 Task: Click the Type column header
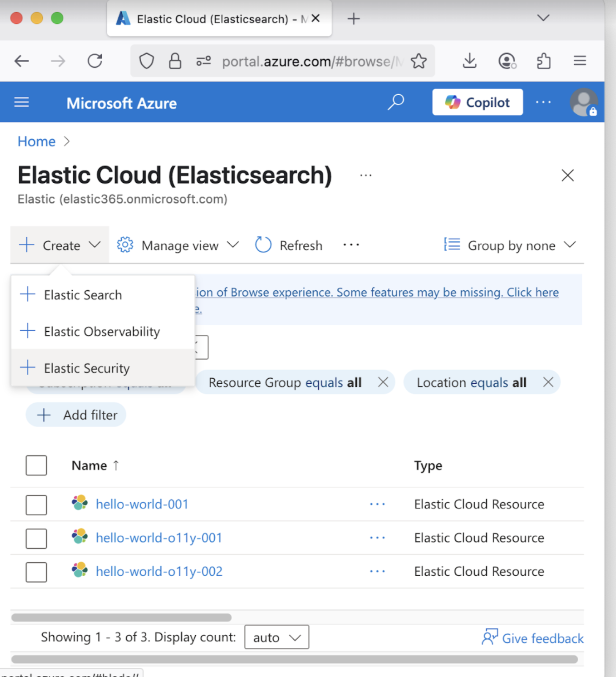click(x=428, y=465)
